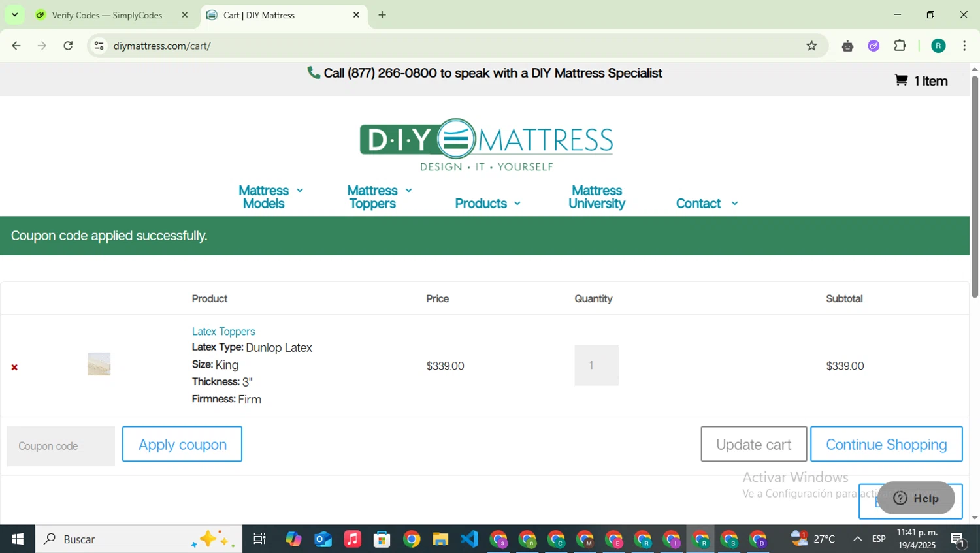
Task: Click Continue Shopping button
Action: [x=886, y=444]
